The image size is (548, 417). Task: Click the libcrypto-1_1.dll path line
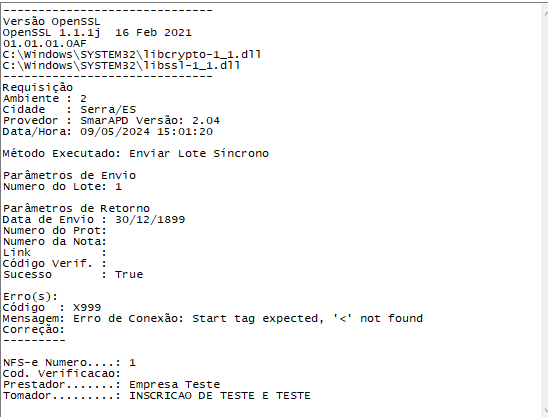132,55
